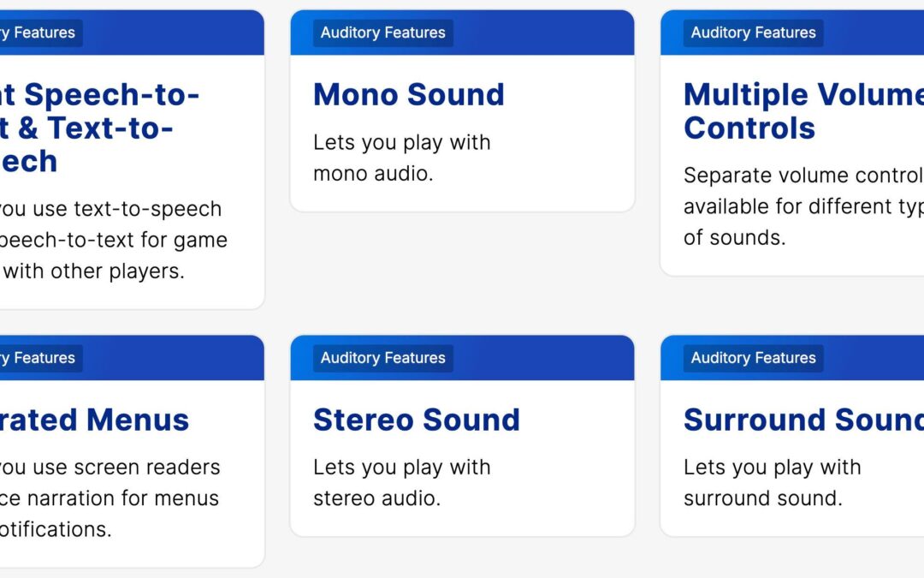Open Multiple Volume Controls heading
Viewport: 924px width, 578px height.
(x=803, y=110)
